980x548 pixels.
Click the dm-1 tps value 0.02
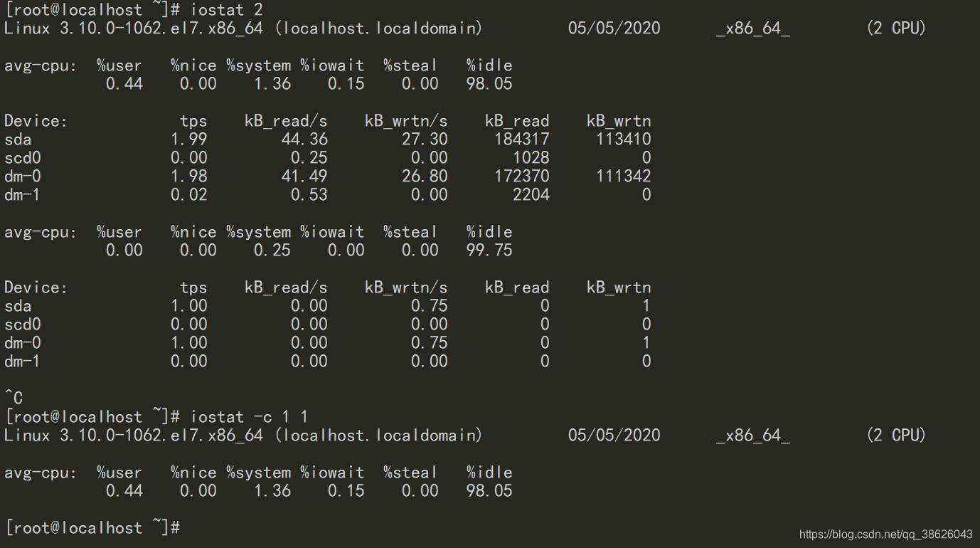[x=189, y=195]
